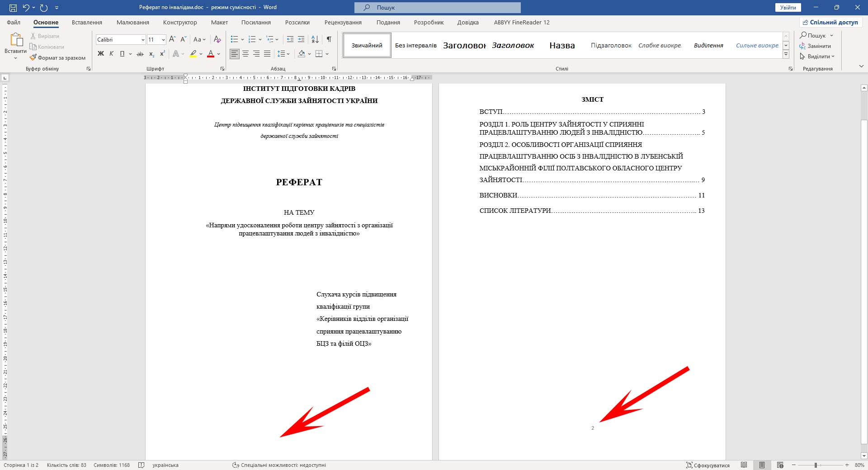Enable Сфокусуватися focus mode
Screen dimensions: 868x470
pos(708,465)
